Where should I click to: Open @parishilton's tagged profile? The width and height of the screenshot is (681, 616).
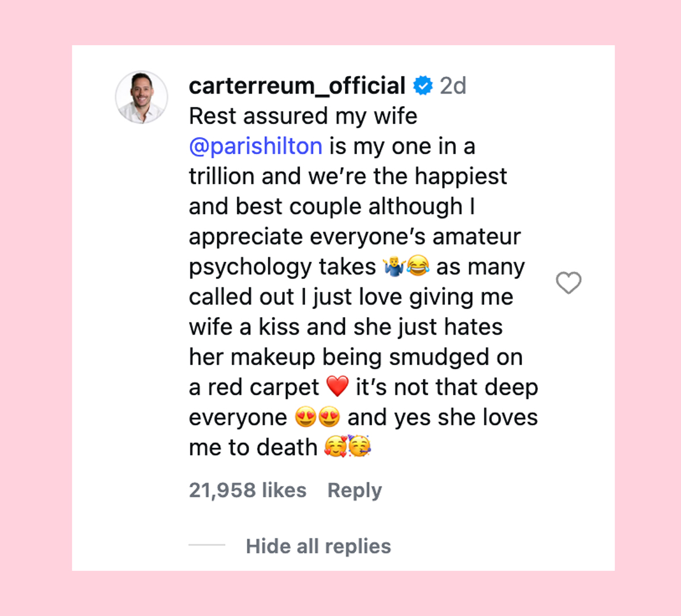(255, 146)
